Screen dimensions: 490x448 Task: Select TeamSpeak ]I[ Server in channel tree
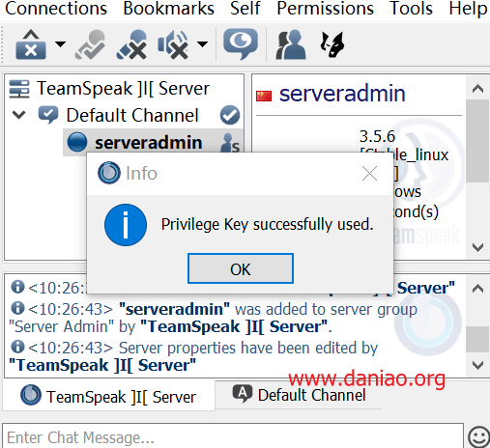click(x=123, y=89)
